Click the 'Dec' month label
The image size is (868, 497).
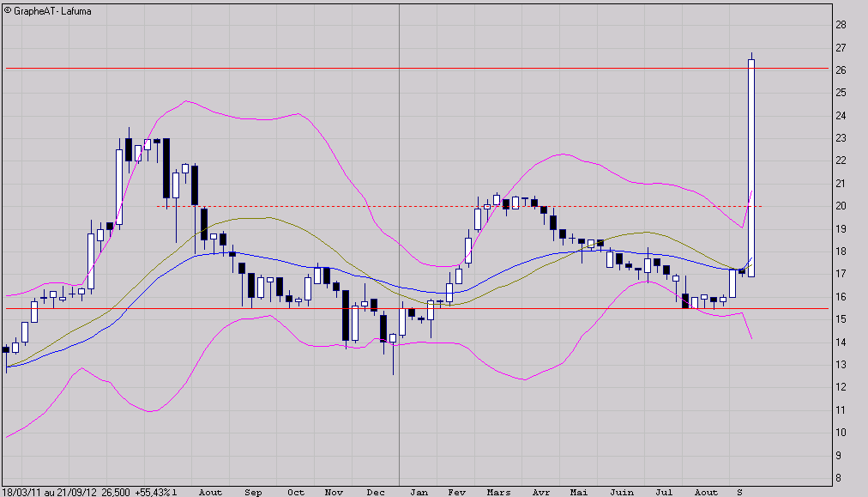[376, 492]
